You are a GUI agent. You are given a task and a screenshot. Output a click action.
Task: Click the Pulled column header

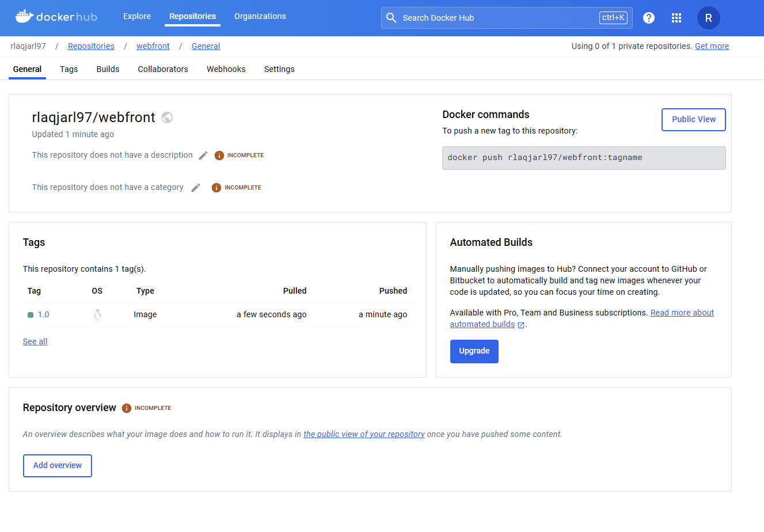(x=295, y=291)
